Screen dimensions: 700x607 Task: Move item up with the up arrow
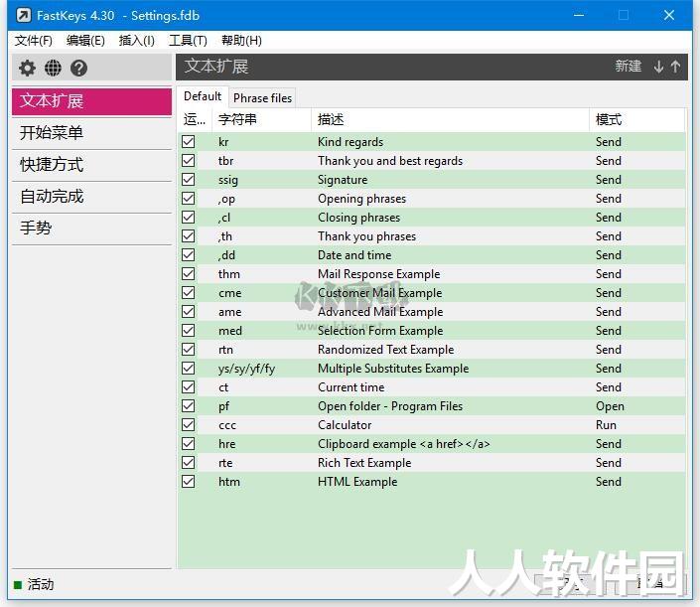675,67
